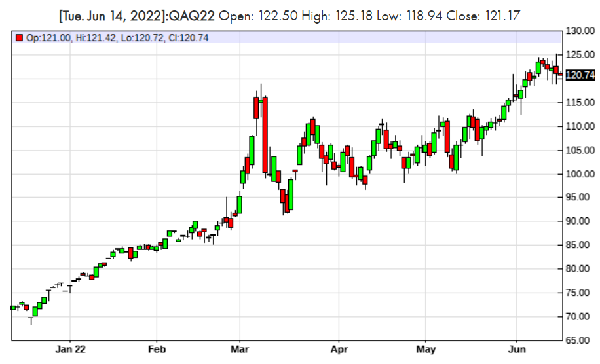Click the 130.00 price axis label
The height and width of the screenshot is (364, 600).
tap(580, 31)
